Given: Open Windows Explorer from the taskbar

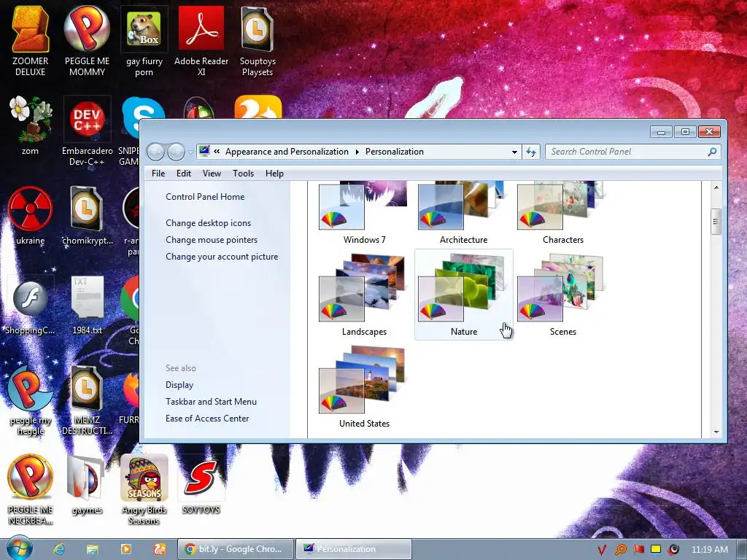Looking at the screenshot, I should point(93,549).
